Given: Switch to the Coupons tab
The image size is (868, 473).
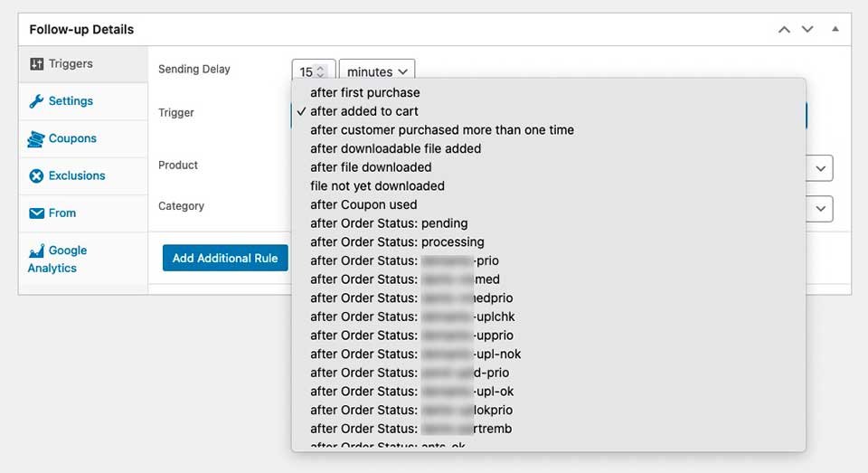Looking at the screenshot, I should pyautogui.click(x=72, y=138).
